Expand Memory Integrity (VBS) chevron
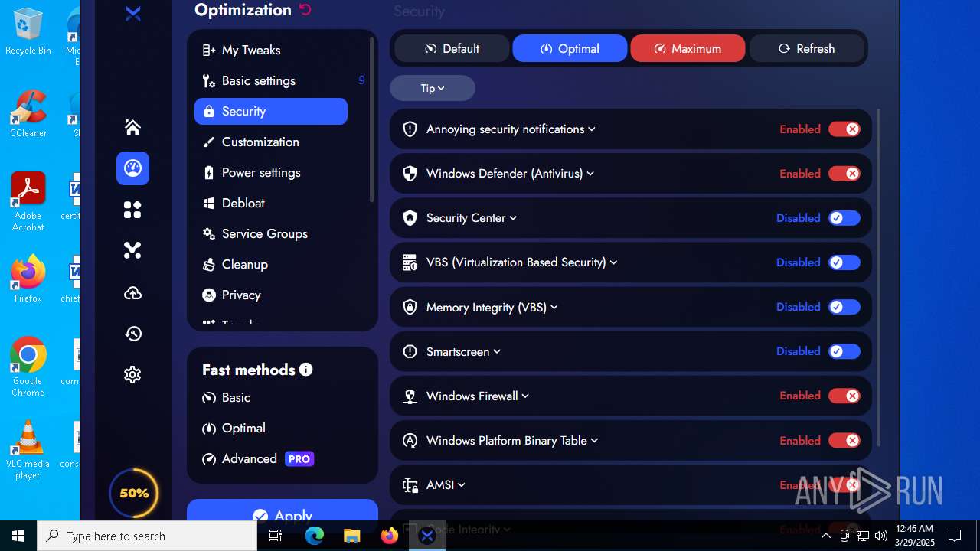Image resolution: width=980 pixels, height=551 pixels. click(x=554, y=307)
